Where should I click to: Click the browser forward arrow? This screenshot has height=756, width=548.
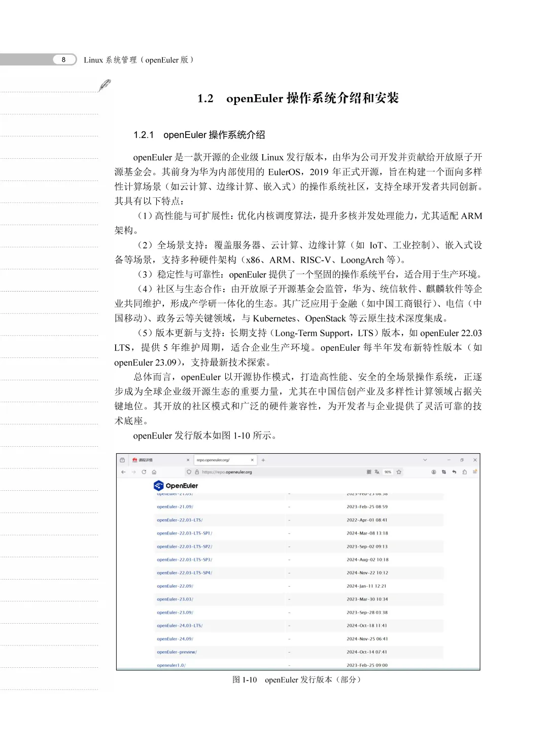(x=134, y=472)
